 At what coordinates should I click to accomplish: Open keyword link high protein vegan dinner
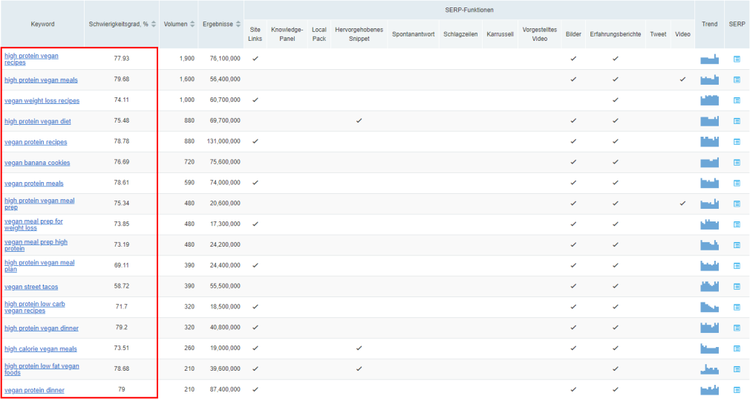pyautogui.click(x=42, y=328)
